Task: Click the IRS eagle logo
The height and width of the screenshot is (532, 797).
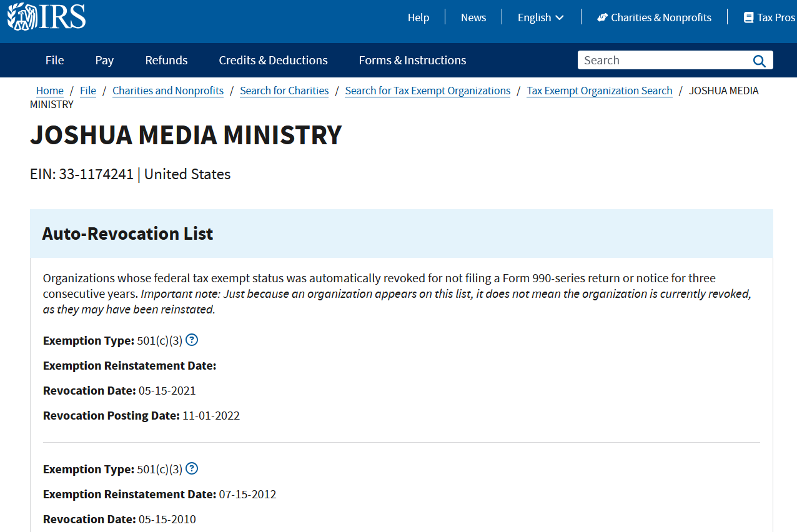Action: click(x=22, y=17)
